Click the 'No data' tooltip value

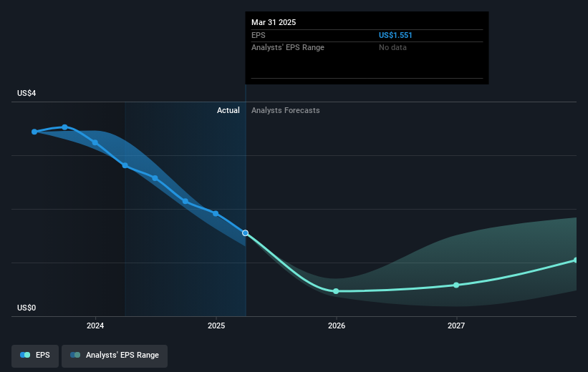[392, 48]
